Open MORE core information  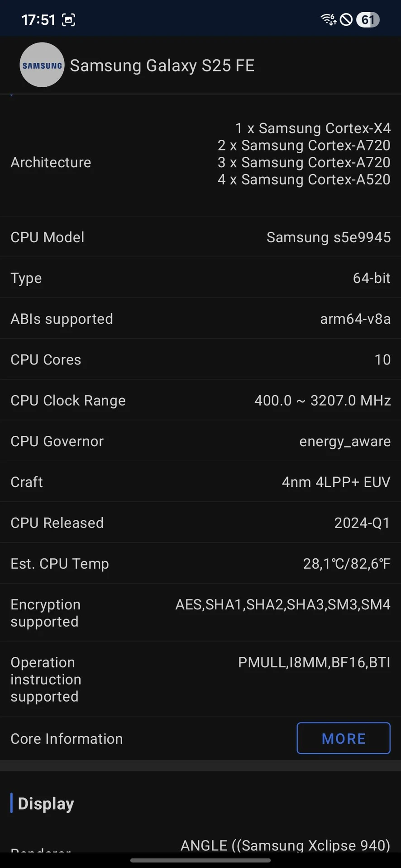[343, 738]
